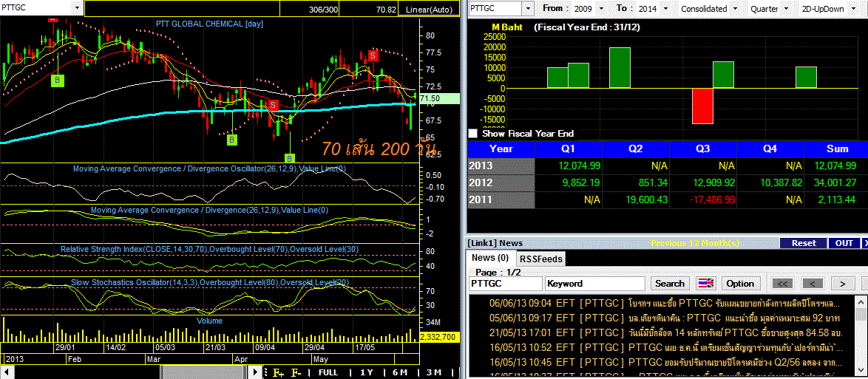The width and height of the screenshot is (868, 379).
Task: Switch to News (0) tab
Action: 490,257
